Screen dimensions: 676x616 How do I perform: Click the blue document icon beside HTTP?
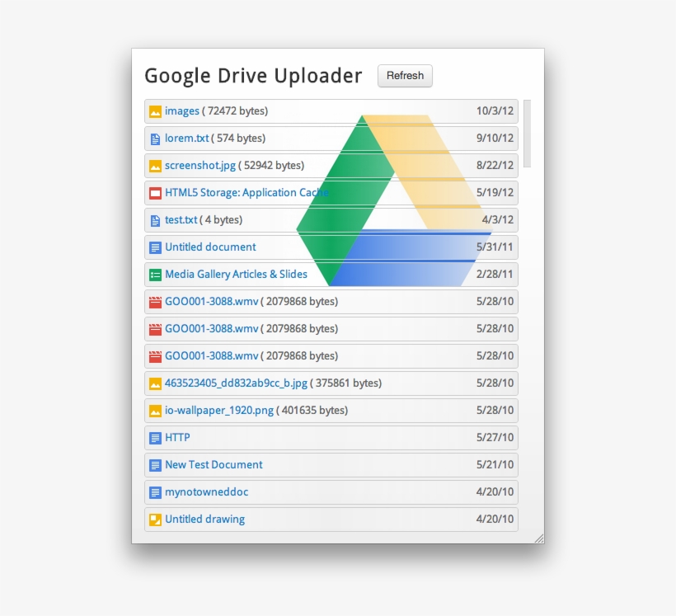click(x=155, y=437)
